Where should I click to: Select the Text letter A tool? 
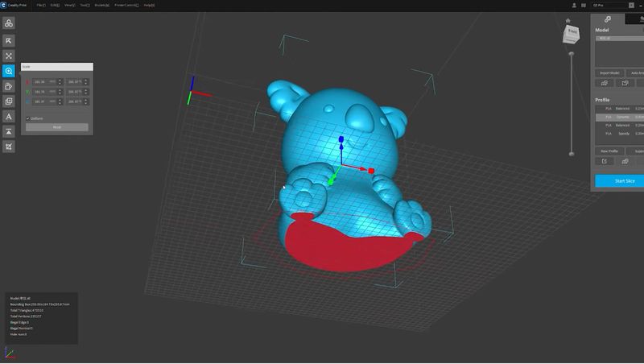point(9,117)
